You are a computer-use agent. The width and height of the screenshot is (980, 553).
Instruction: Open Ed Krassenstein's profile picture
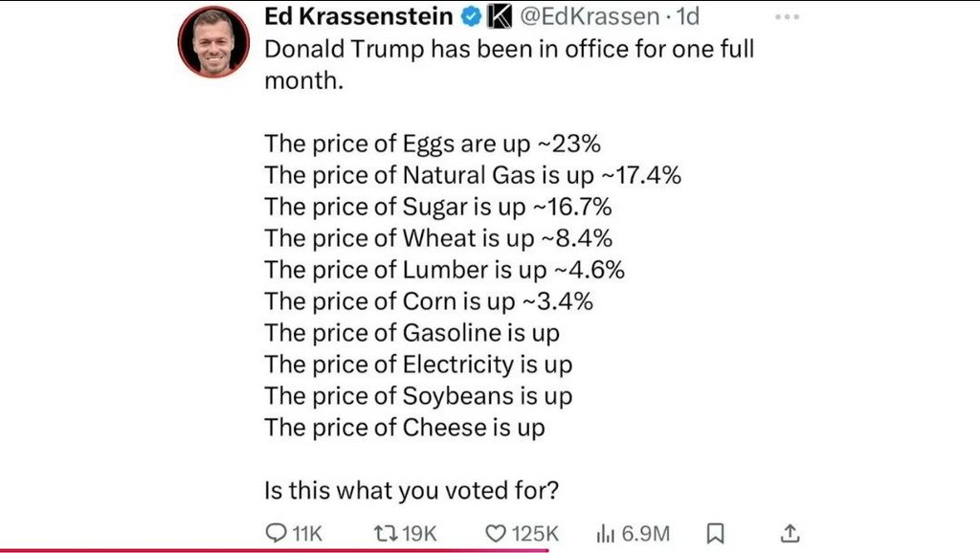(212, 42)
